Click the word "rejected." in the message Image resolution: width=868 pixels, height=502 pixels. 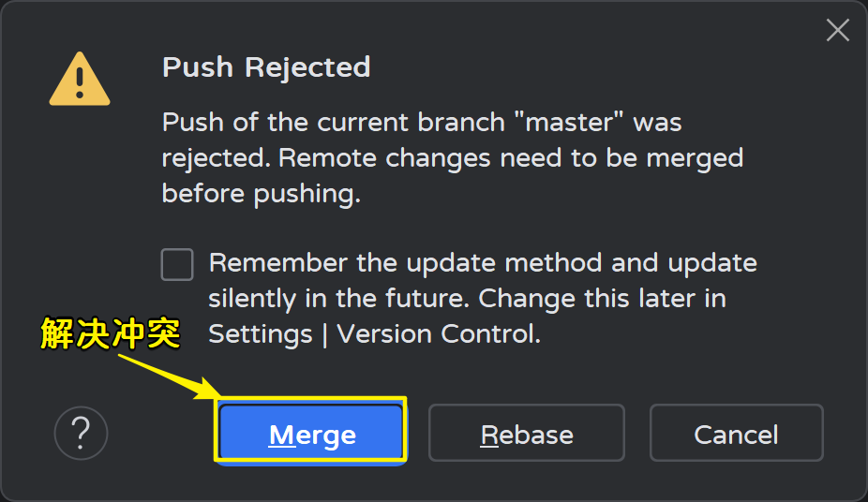pyautogui.click(x=217, y=158)
